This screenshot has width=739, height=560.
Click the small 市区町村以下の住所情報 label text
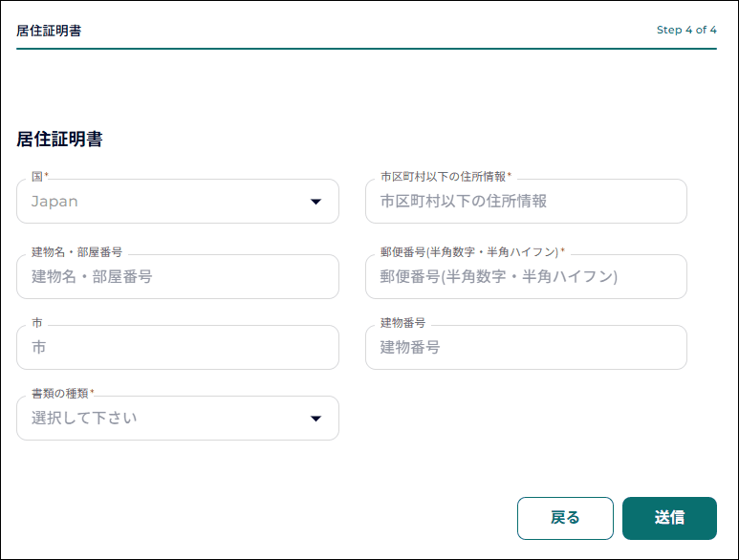pos(443,177)
